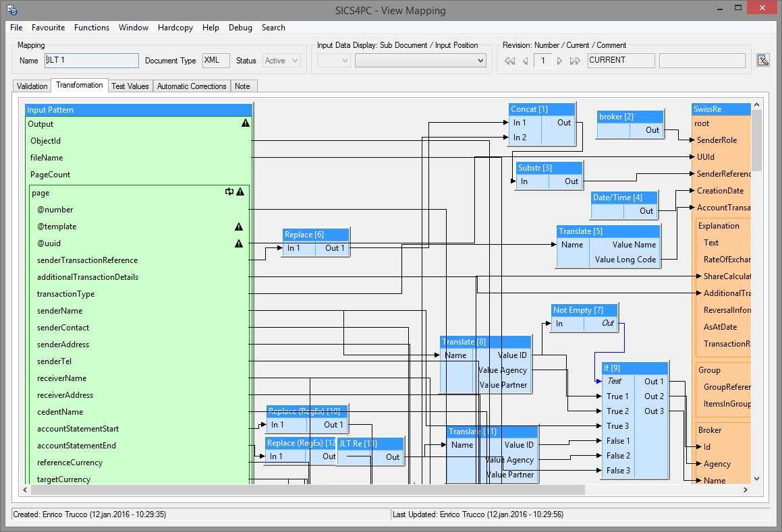Viewport: 782px width, 532px height.
Task: Click warning icon beside @uuid
Action: pos(238,243)
